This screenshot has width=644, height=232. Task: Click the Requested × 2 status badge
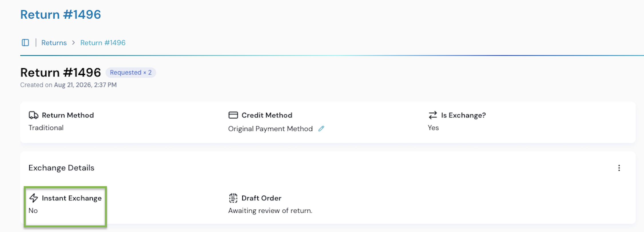[131, 72]
